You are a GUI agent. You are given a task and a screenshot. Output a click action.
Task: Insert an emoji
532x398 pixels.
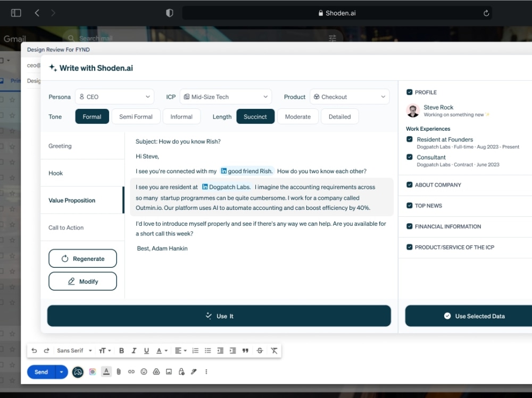(144, 372)
